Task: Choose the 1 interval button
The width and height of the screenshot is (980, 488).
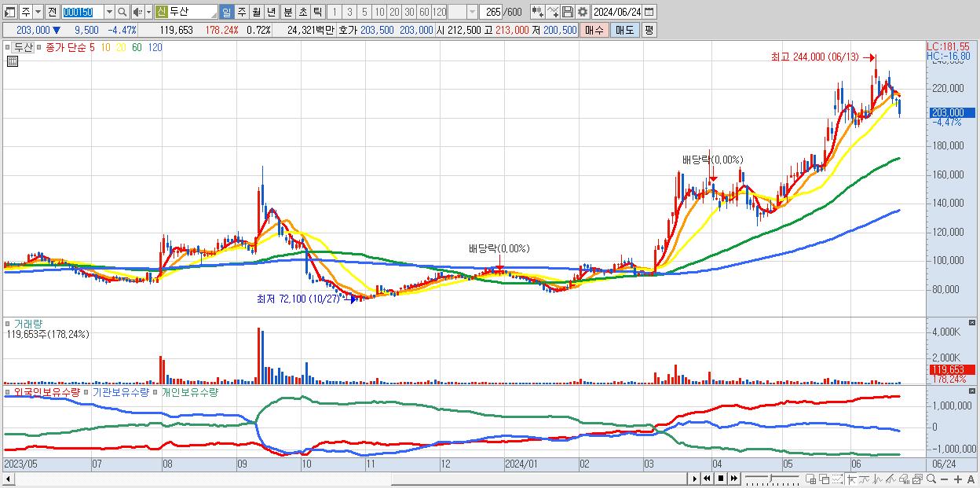Action: tap(334, 12)
